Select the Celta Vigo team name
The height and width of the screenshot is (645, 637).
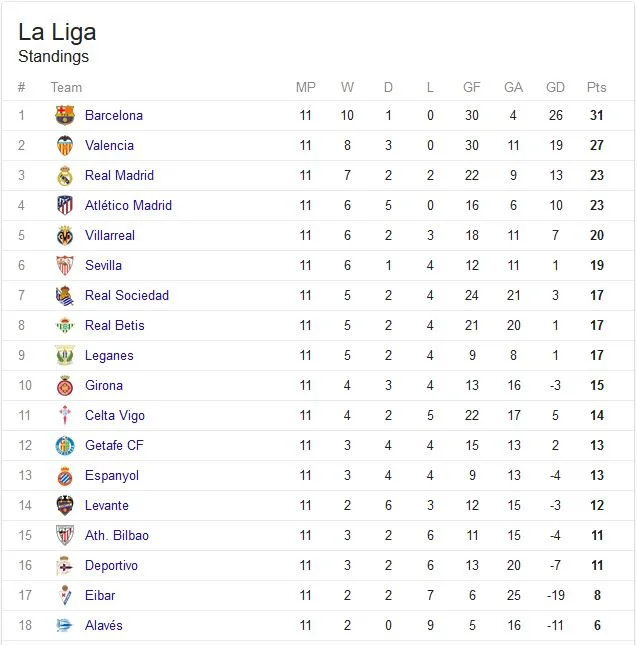click(115, 415)
